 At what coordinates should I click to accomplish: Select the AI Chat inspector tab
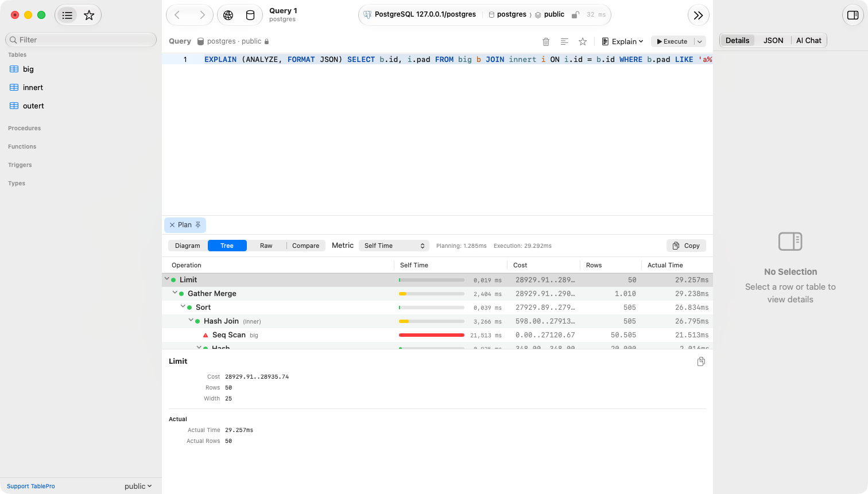click(809, 40)
